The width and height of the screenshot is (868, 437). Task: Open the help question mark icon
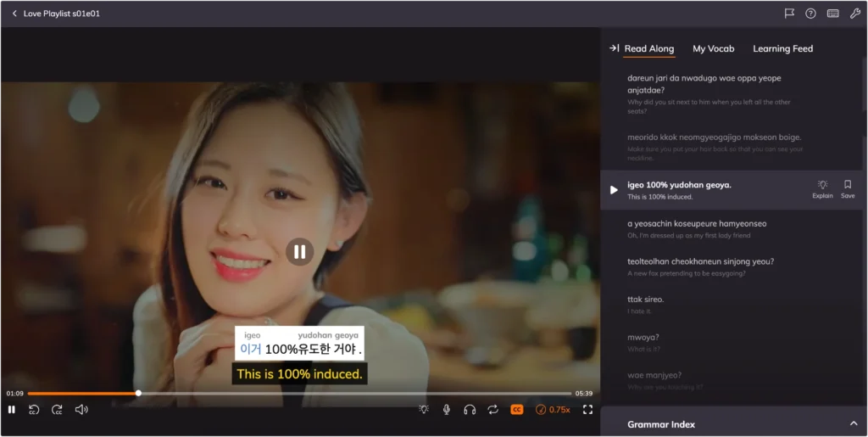(810, 14)
